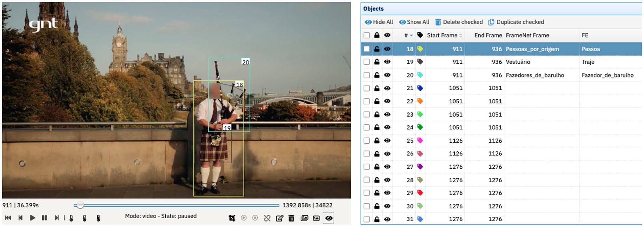644x227 pixels.
Task: Unlock toggle for object 19 row
Action: (x=377, y=62)
